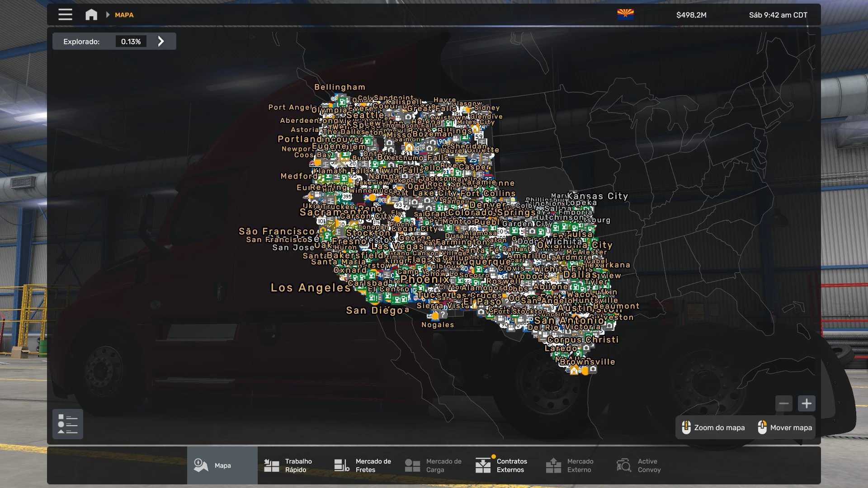Viewport: 868px width, 488px height.
Task: Expand the Explorado percentage details arrow
Action: [x=161, y=41]
